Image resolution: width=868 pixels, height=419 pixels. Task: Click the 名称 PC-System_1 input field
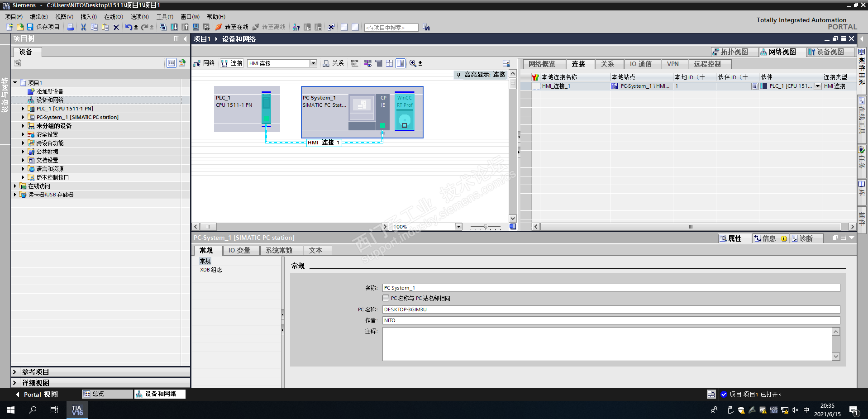pos(611,288)
